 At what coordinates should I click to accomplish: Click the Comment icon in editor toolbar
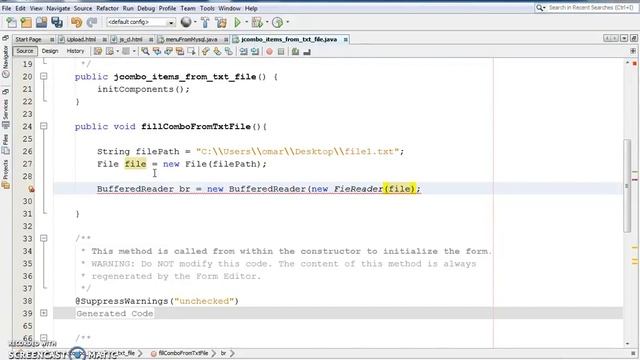(x=296, y=51)
